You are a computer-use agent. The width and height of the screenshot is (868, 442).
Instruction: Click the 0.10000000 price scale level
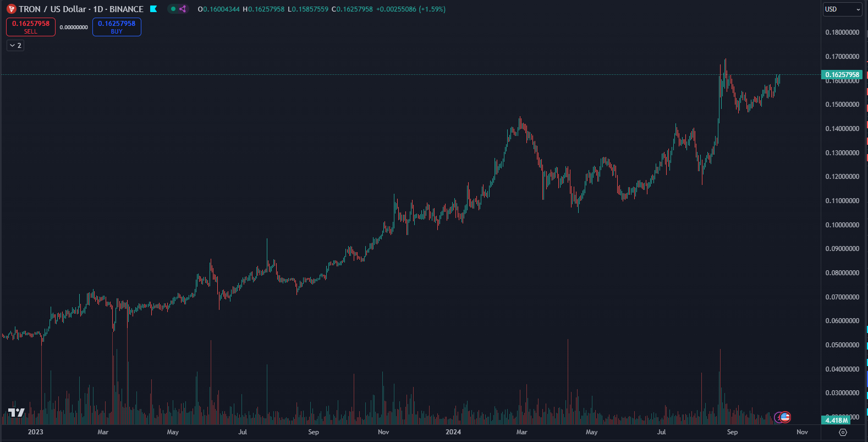tap(842, 225)
